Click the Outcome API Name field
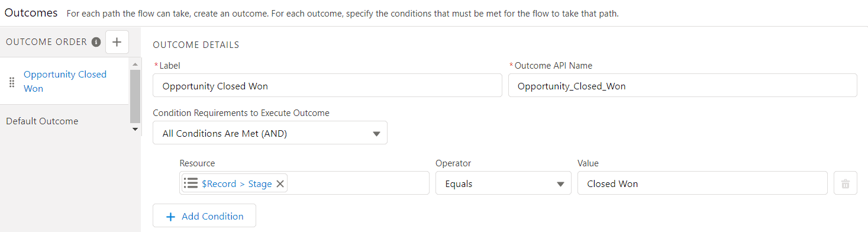 pyautogui.click(x=682, y=86)
